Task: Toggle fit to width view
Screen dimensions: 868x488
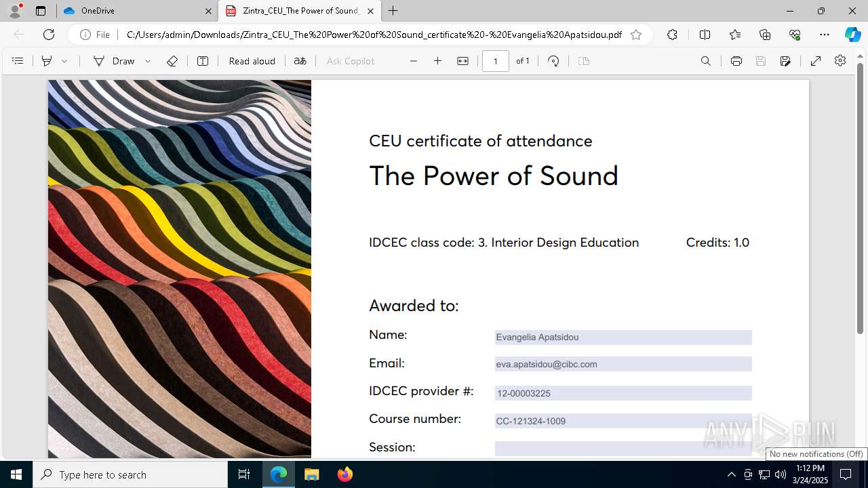Action: (x=462, y=61)
